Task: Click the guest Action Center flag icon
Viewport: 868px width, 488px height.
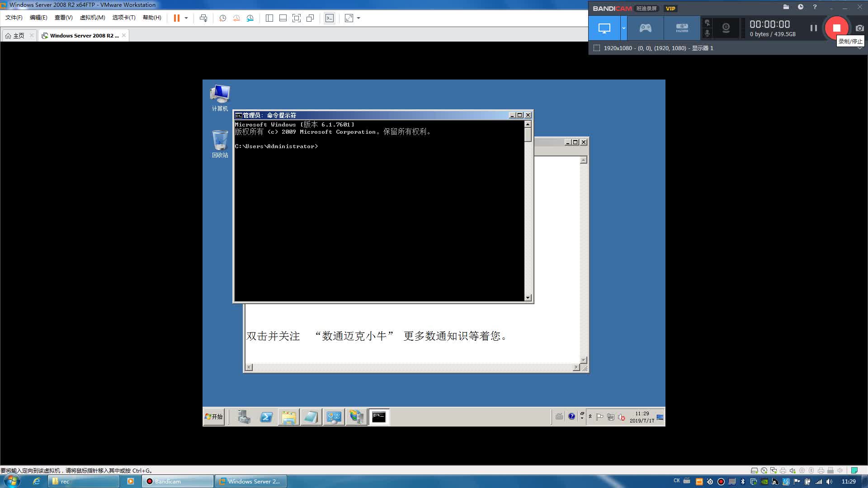Action: (x=599, y=417)
